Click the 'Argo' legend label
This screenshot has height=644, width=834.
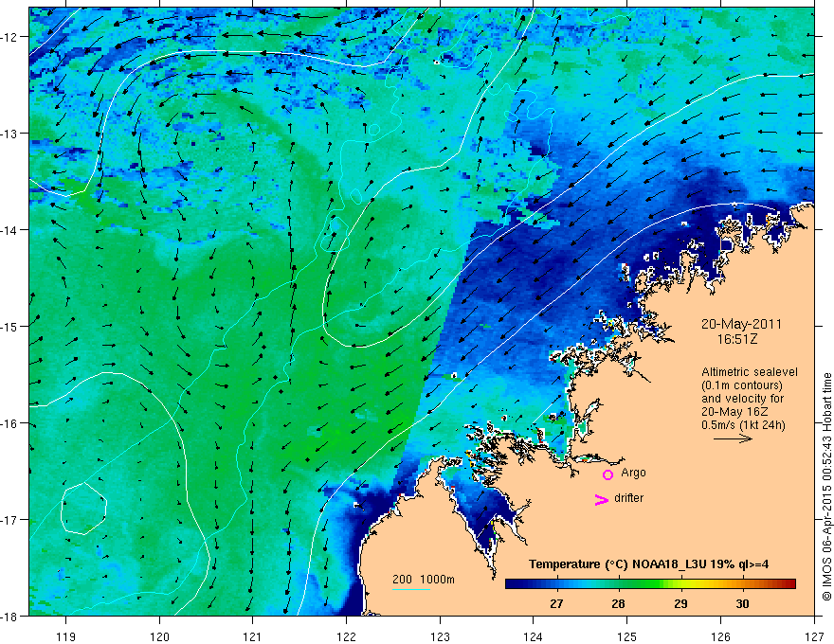point(633,473)
